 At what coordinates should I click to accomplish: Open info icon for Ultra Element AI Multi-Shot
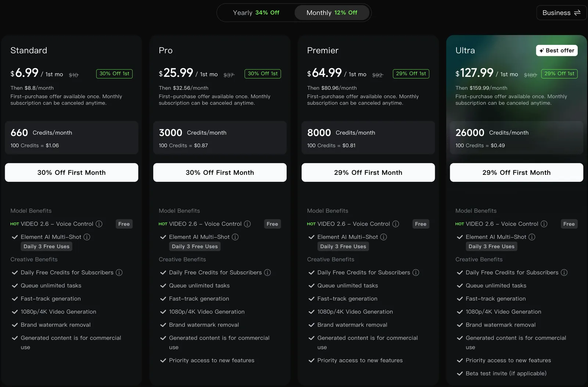pyautogui.click(x=532, y=237)
